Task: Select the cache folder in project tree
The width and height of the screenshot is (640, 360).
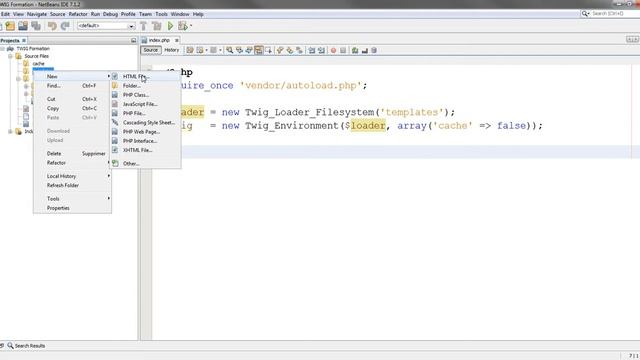Action: 38,64
